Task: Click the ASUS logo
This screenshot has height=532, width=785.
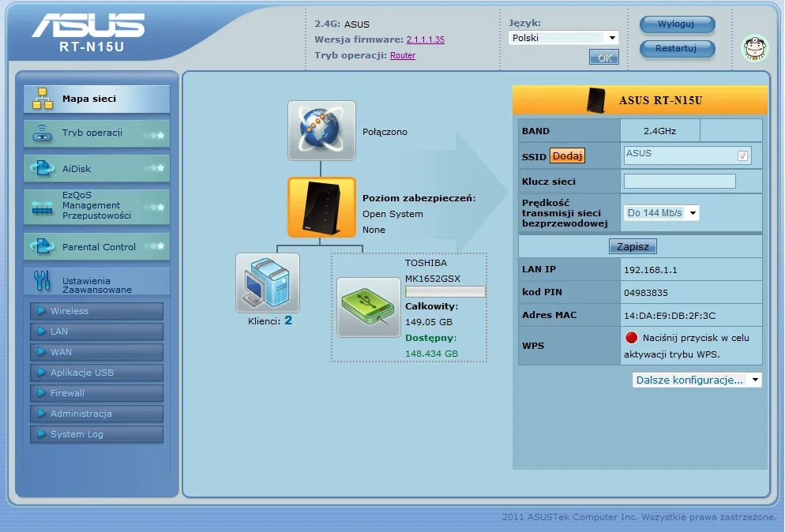Action: click(88, 25)
